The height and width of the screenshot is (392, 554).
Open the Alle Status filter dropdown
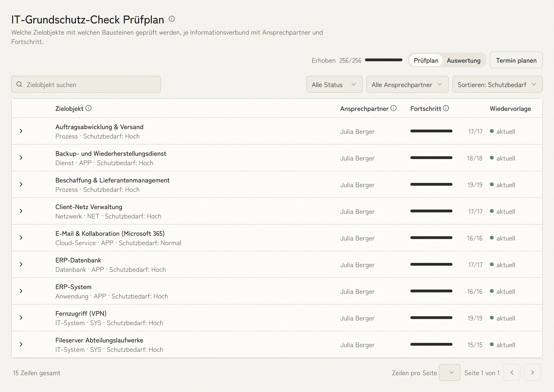point(334,84)
